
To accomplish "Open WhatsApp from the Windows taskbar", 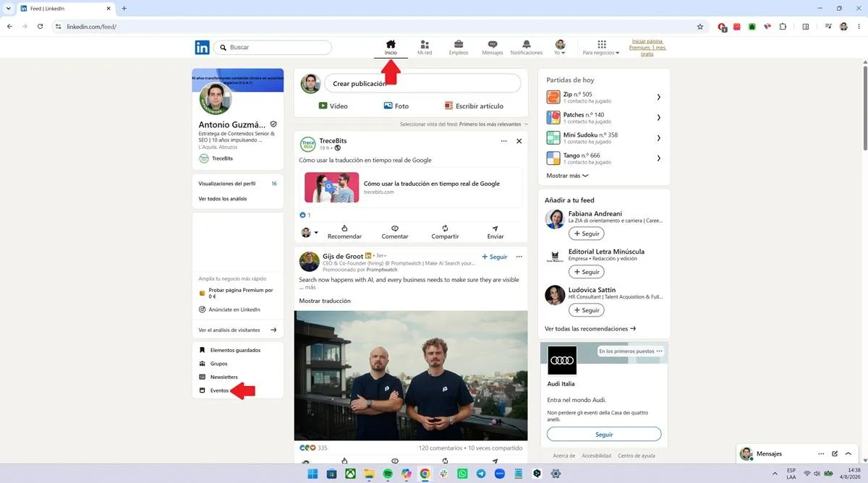I will click(x=462, y=474).
